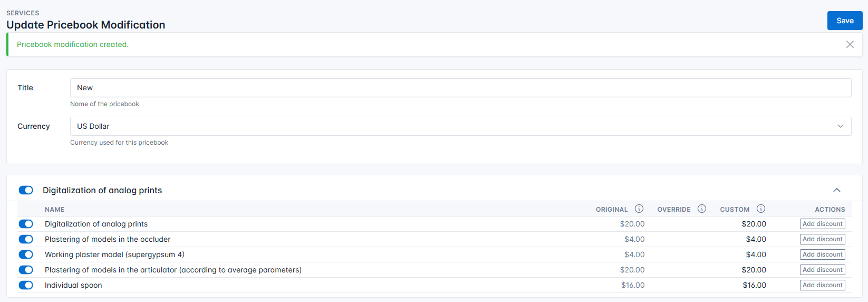This screenshot has height=302, width=868.
Task: Click the $16.00 custom price for Individual spoon
Action: pyautogui.click(x=754, y=285)
